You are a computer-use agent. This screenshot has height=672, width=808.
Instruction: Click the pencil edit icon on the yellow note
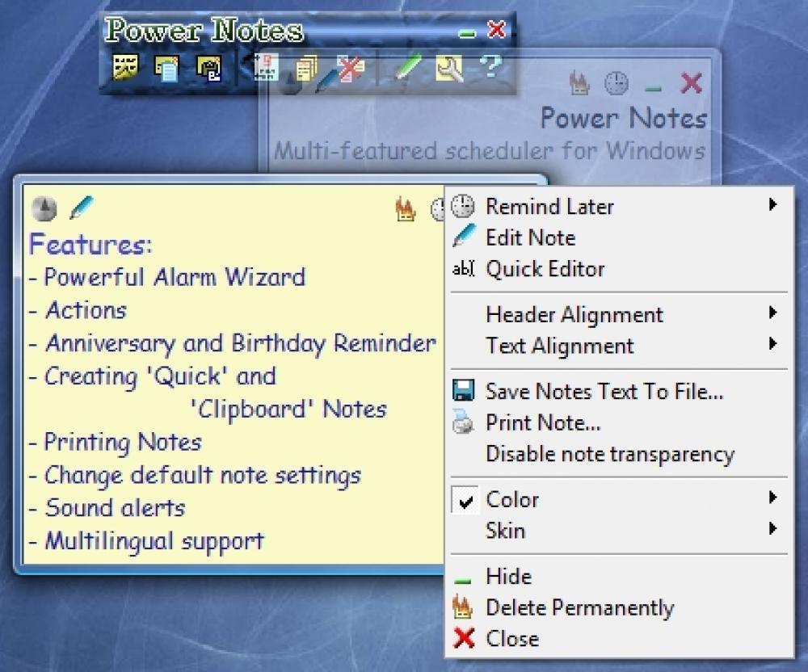[x=81, y=208]
